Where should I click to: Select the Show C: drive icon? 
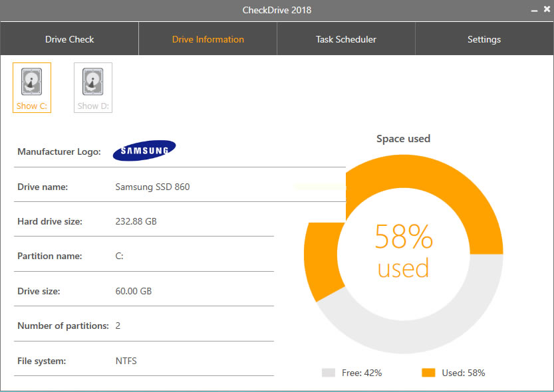pyautogui.click(x=32, y=87)
